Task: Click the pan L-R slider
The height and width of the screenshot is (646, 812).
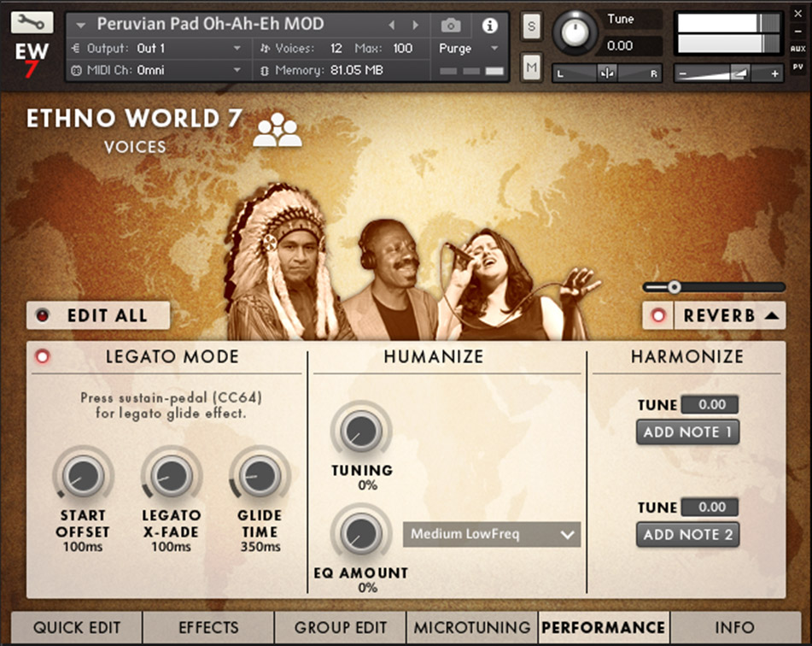Action: (x=607, y=73)
